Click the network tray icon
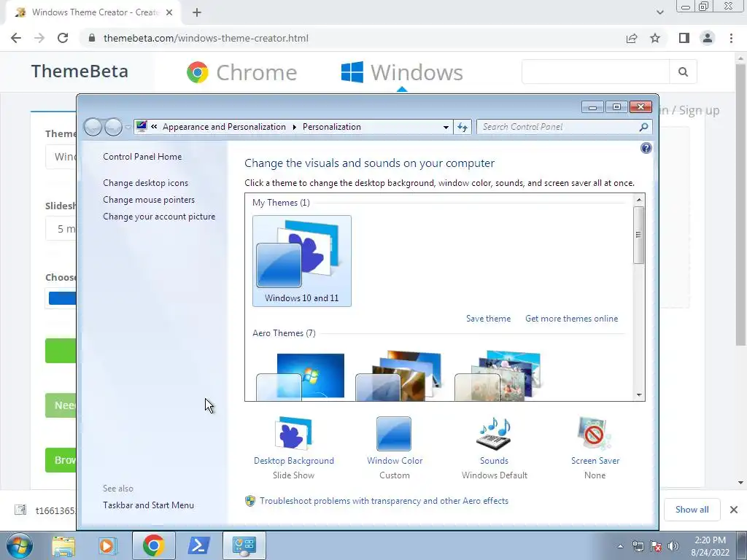 coord(638,546)
